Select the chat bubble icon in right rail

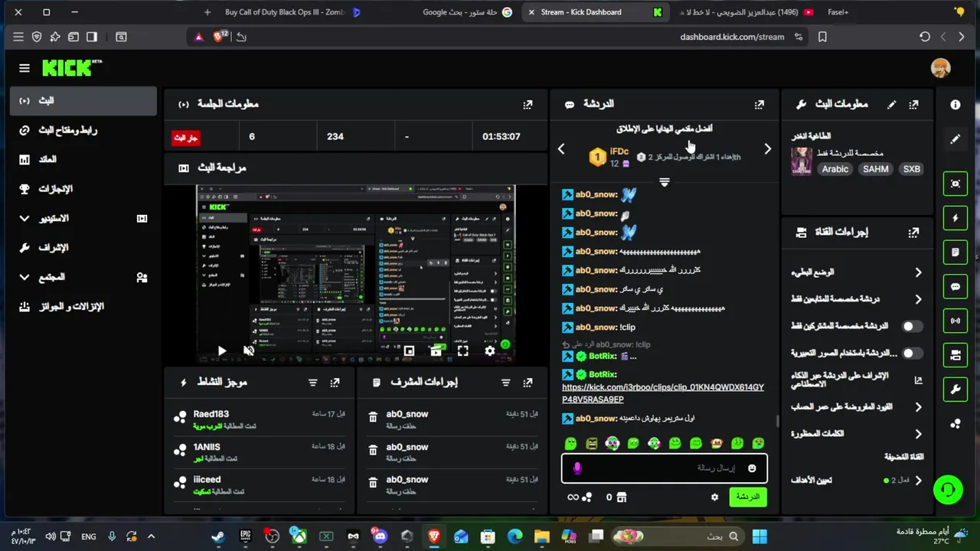click(955, 287)
